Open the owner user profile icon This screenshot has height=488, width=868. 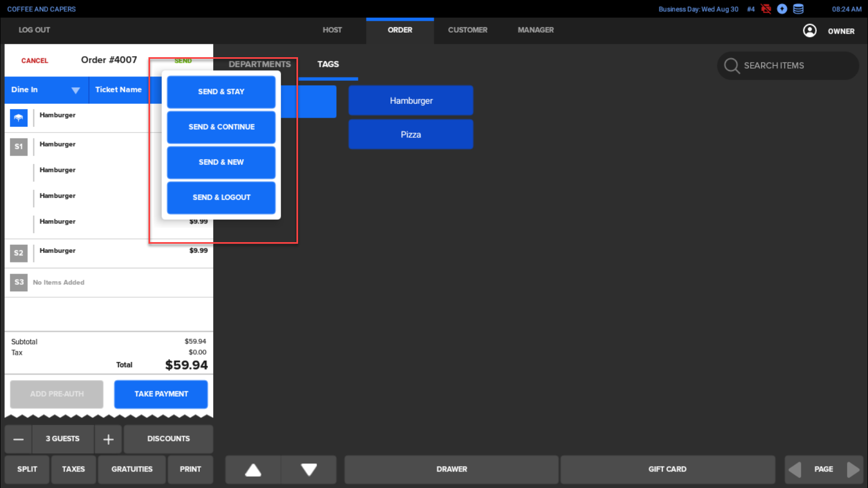click(x=810, y=31)
